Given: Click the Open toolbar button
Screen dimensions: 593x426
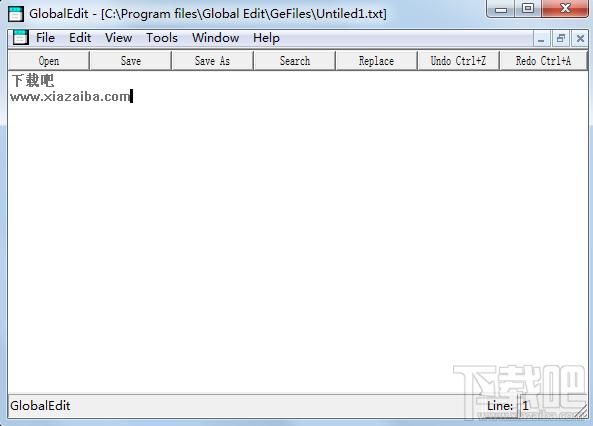Looking at the screenshot, I should coord(49,61).
